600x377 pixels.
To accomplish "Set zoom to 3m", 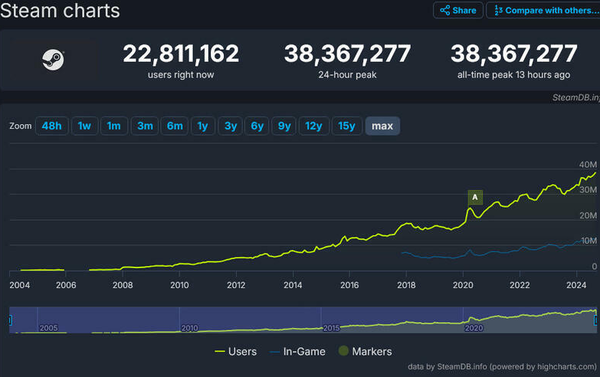I will pyautogui.click(x=145, y=126).
